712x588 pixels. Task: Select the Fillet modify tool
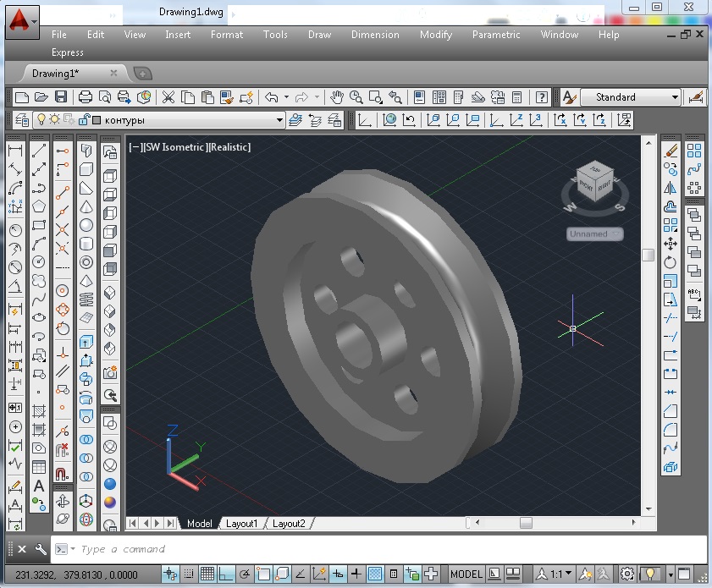click(671, 430)
